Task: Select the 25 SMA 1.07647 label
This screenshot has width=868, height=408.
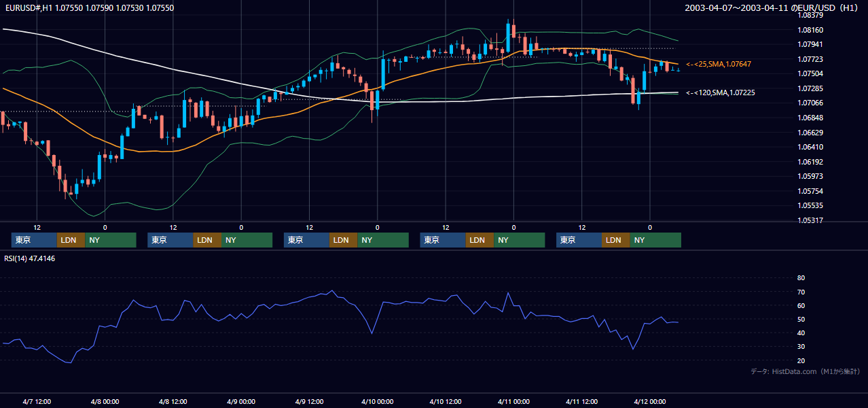Action: pos(719,64)
